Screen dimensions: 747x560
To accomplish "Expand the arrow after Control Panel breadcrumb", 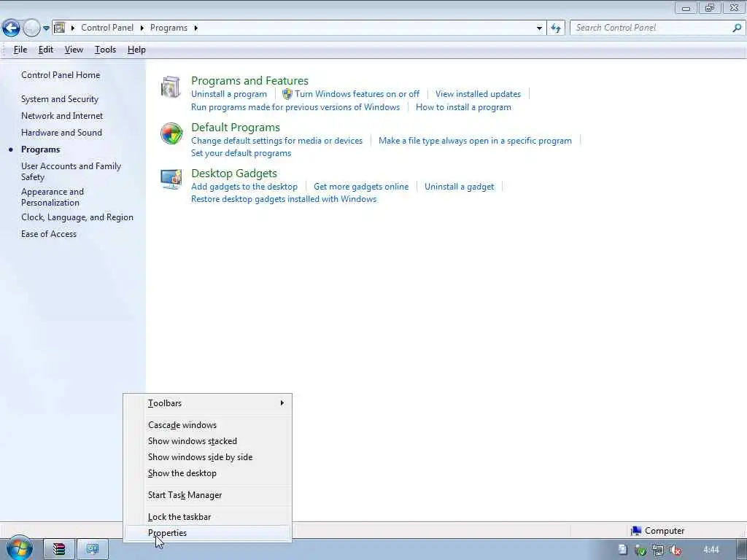I will (x=142, y=28).
